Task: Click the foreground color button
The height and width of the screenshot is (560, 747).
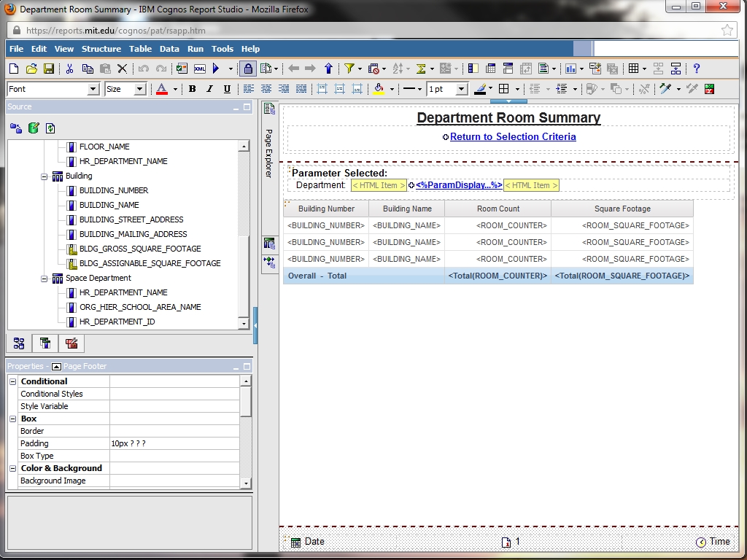Action: coord(162,89)
